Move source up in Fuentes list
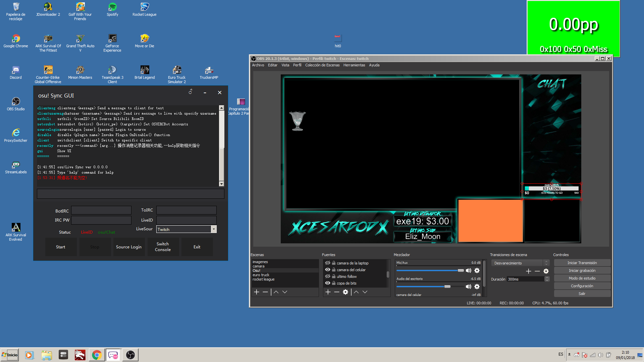Viewport: 644px width, 362px height. click(356, 292)
